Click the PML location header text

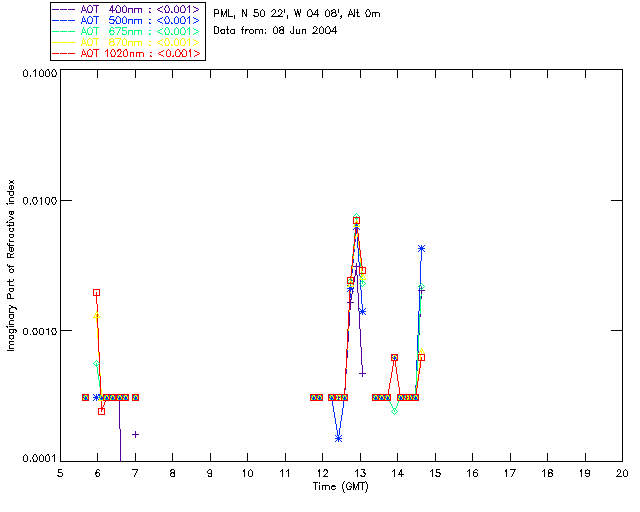(297, 14)
